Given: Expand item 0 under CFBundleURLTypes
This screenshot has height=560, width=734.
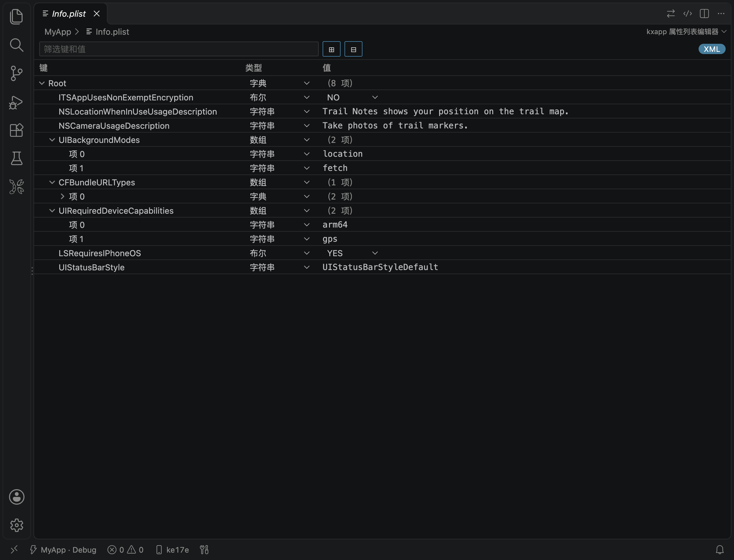Looking at the screenshot, I should [62, 196].
